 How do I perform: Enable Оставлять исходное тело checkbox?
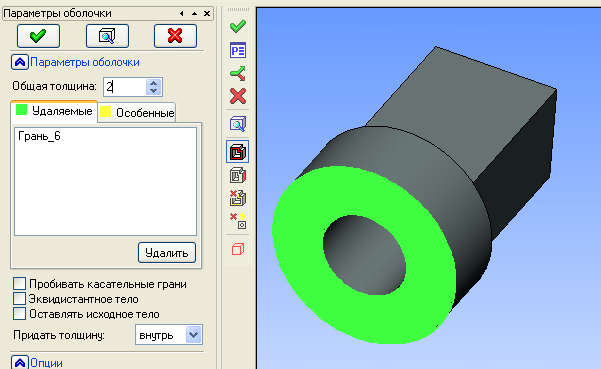19,314
